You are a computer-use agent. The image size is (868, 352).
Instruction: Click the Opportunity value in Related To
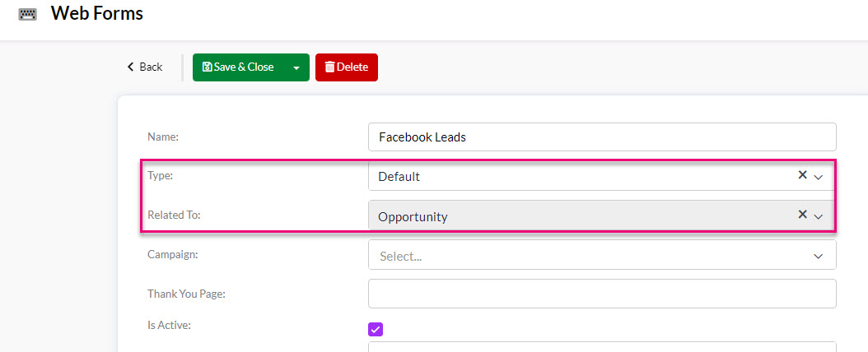tap(413, 217)
